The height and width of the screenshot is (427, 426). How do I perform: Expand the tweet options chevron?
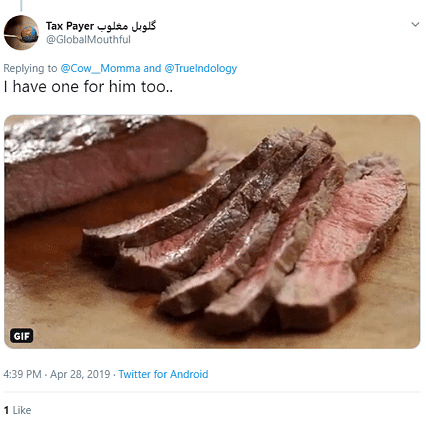(415, 24)
